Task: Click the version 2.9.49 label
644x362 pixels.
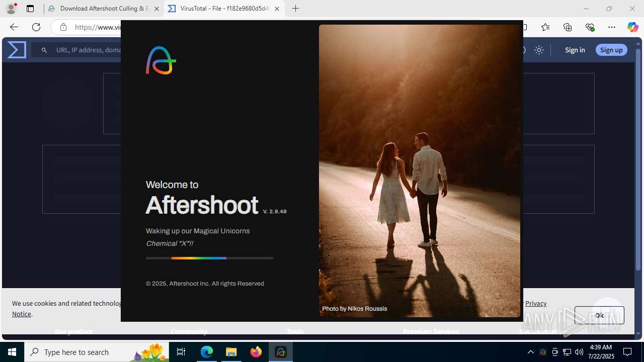Action: point(275,212)
